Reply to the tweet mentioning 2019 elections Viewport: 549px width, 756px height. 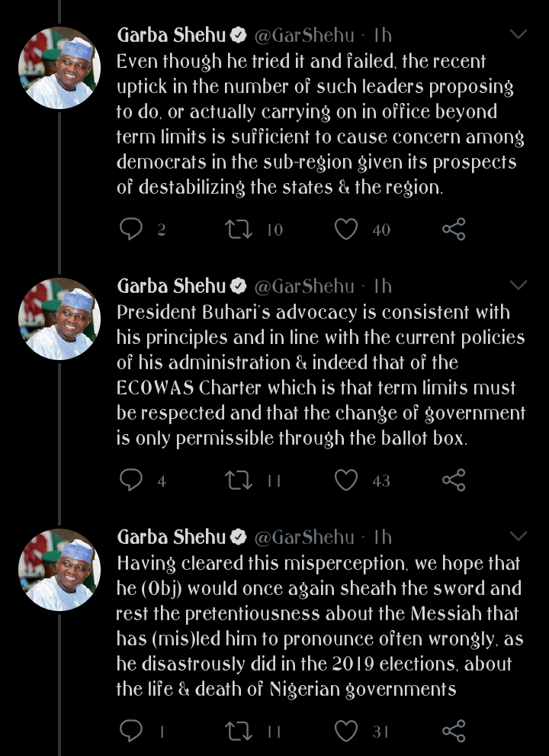pos(131,731)
